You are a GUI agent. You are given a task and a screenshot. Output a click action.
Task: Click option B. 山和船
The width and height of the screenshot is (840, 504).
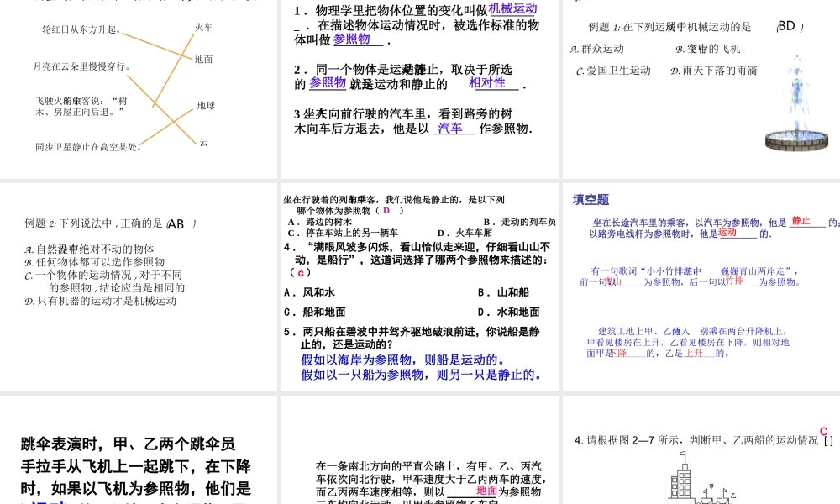pos(503,292)
